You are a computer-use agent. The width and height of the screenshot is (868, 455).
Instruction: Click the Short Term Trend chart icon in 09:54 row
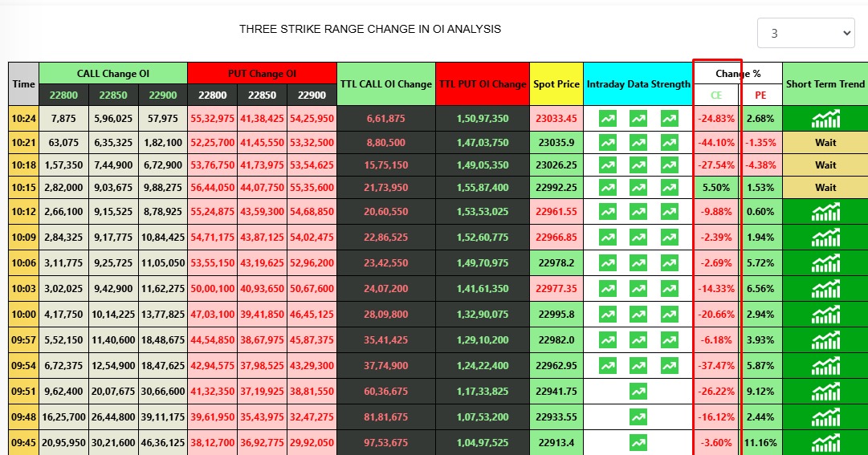click(x=825, y=365)
